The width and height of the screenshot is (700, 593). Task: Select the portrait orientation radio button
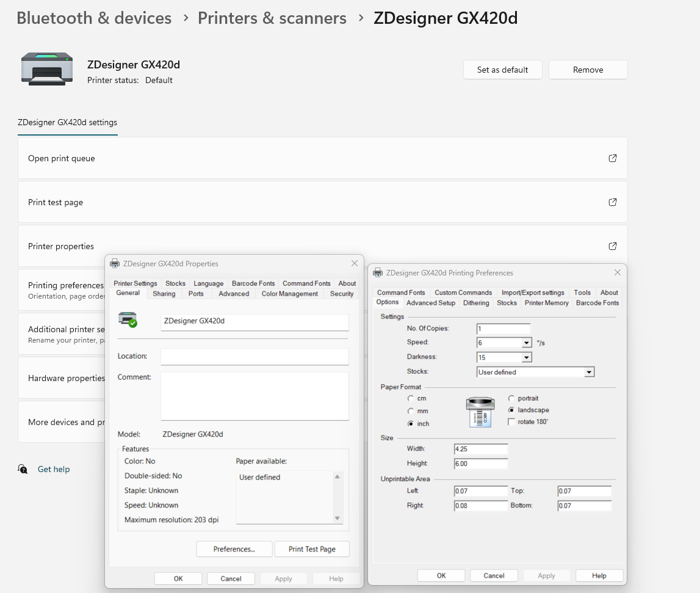[x=511, y=398]
